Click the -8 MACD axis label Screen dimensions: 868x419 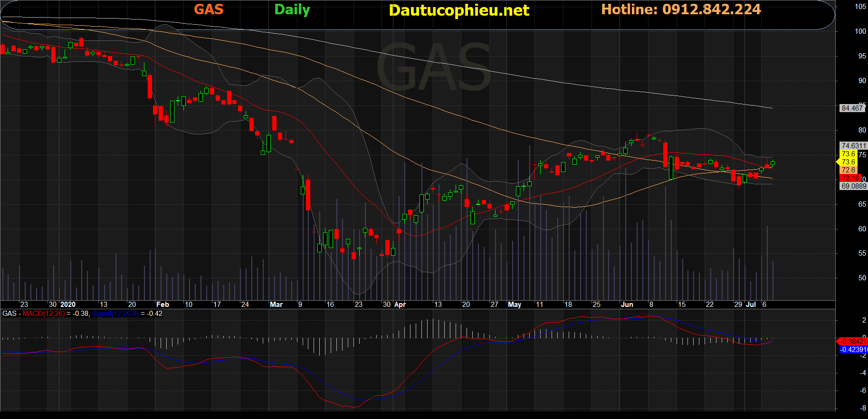coord(863,408)
